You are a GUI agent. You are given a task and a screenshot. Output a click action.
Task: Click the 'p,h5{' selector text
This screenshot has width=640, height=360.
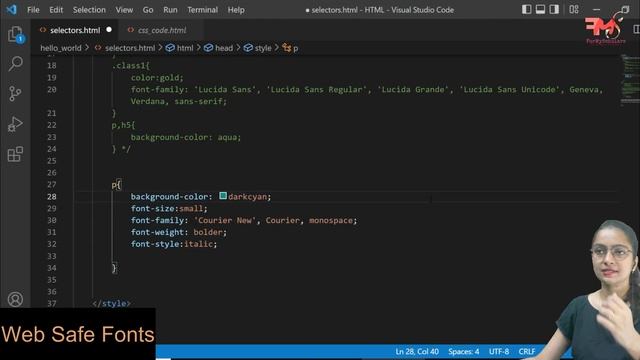(123, 125)
